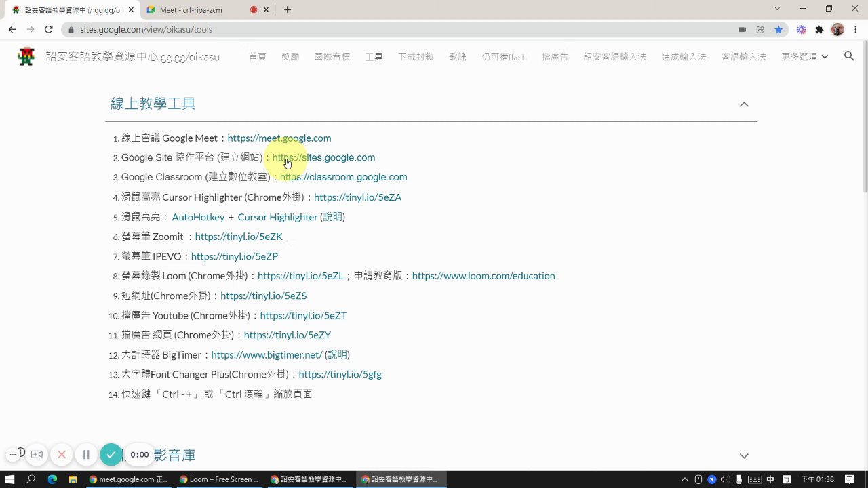This screenshot has height=488, width=868.
Task: Open 國際音標 in the site navigation
Action: pyautogui.click(x=332, y=56)
